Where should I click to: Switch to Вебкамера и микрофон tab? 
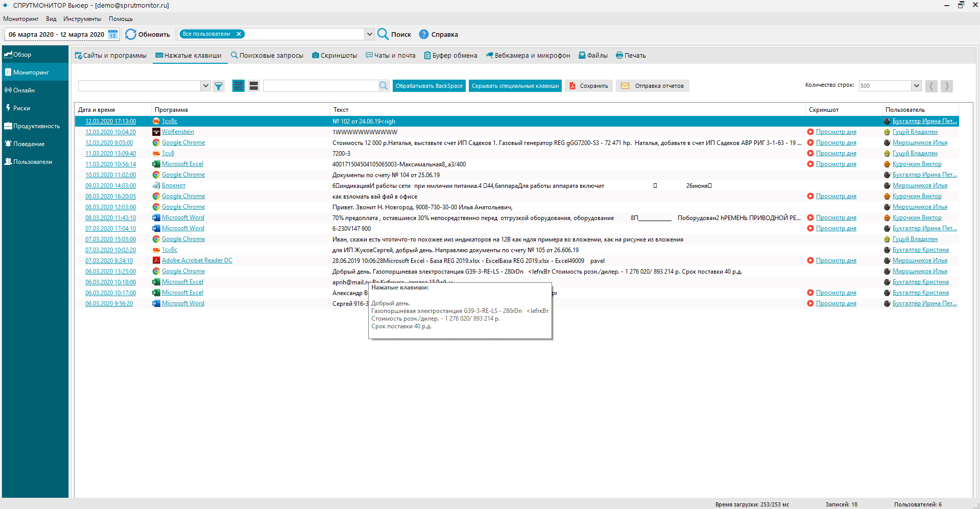(528, 55)
